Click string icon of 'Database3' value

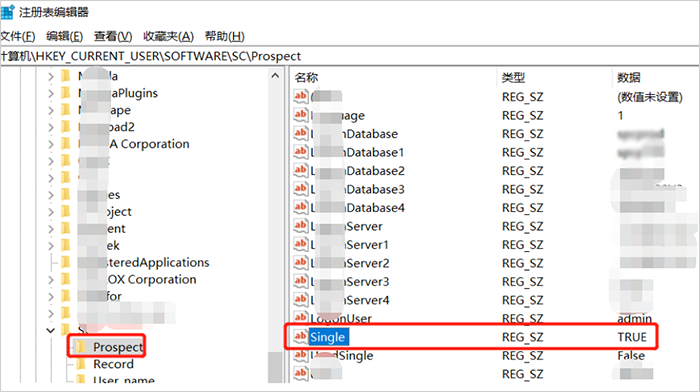tap(300, 188)
